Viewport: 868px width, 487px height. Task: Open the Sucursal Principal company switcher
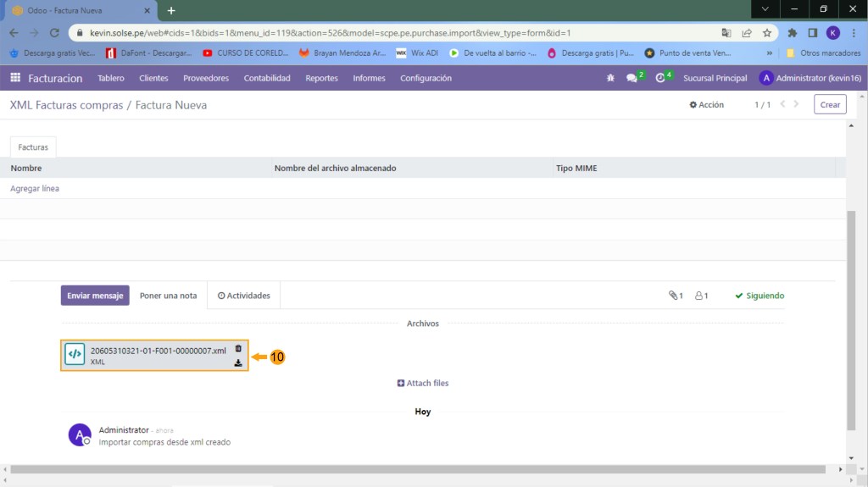pyautogui.click(x=715, y=78)
